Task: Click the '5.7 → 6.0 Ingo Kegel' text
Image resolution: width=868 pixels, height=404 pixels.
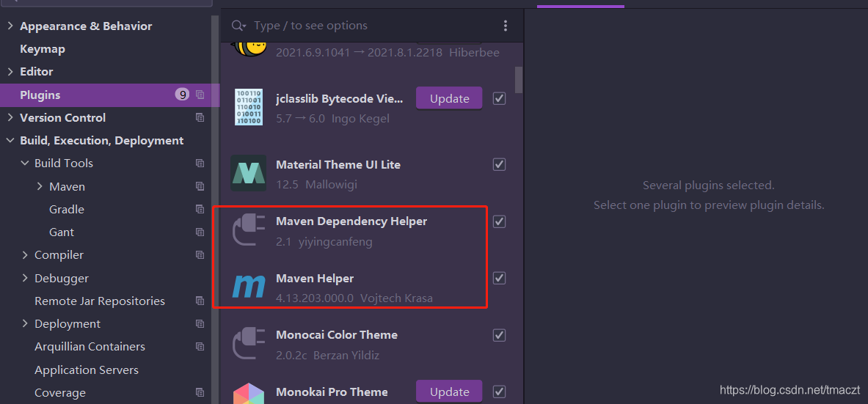Action: 333,119
